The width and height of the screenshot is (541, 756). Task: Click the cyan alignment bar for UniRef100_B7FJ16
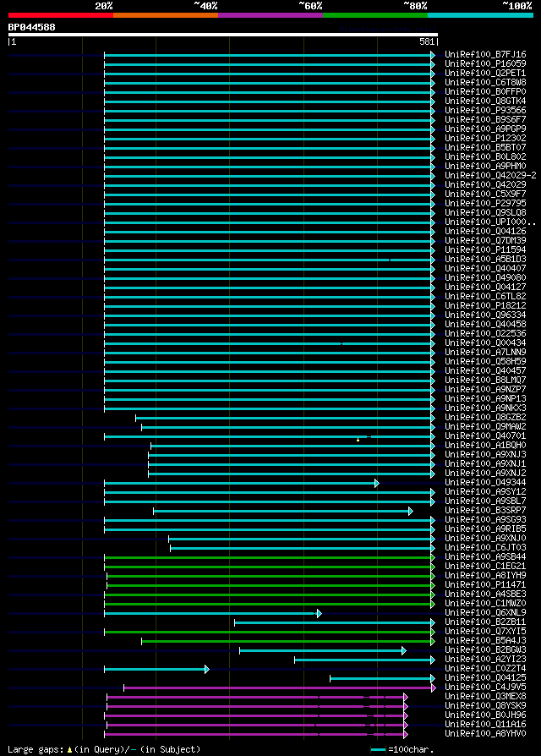[270, 56]
